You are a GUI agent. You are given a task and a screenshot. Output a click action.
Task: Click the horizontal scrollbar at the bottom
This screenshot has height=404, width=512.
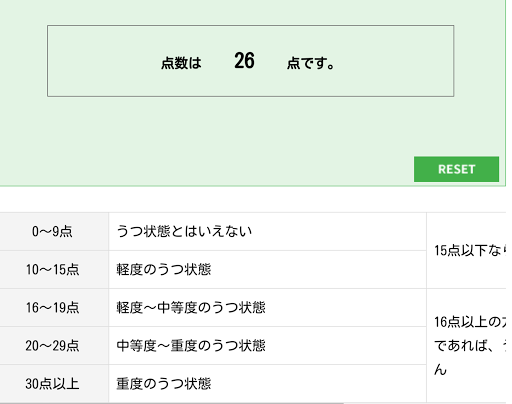172,403
